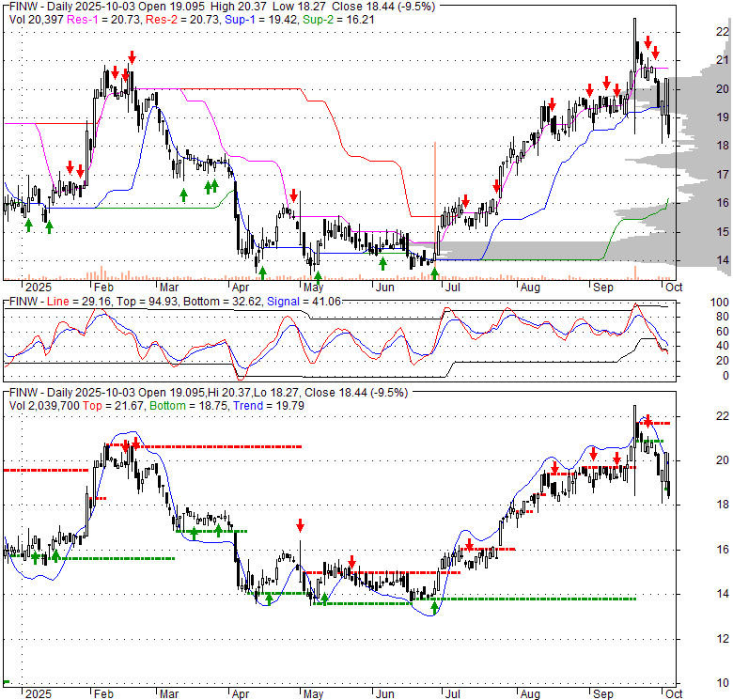
Task: Click the Trend = 19.79 label
Action: point(269,406)
